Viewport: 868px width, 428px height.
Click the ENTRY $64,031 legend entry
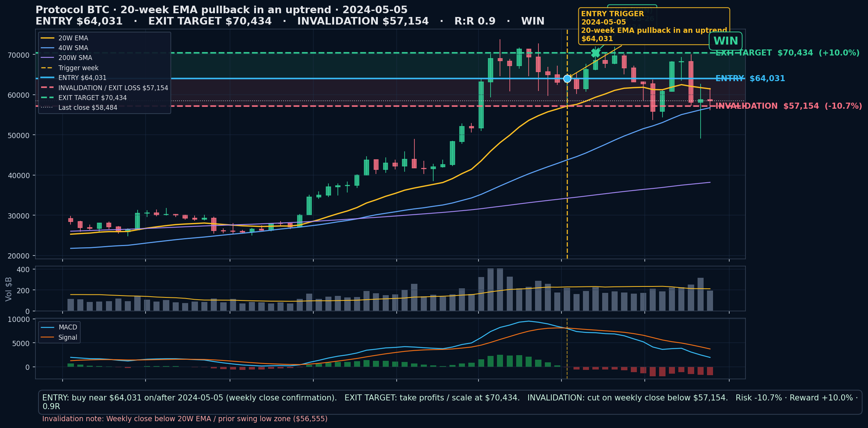(x=74, y=78)
